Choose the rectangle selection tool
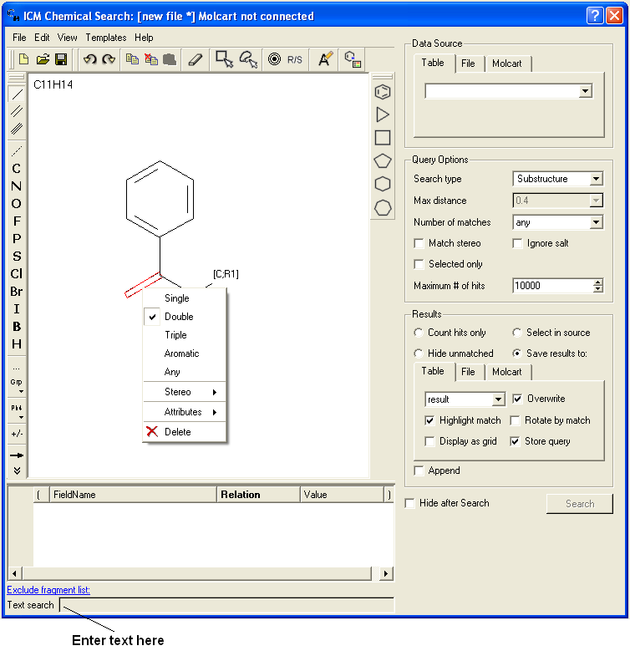 click(x=224, y=60)
